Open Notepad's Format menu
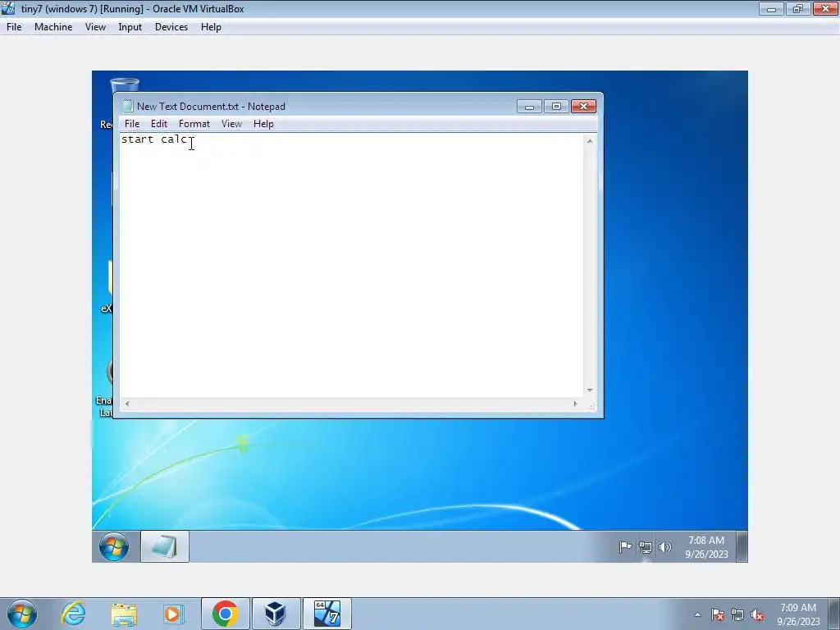Viewport: 840px width, 630px height. click(x=194, y=124)
